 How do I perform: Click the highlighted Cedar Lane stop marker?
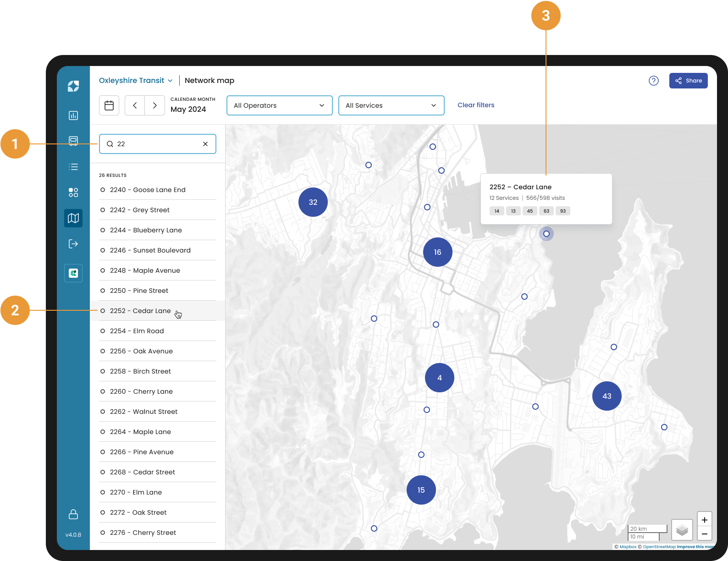pyautogui.click(x=546, y=234)
